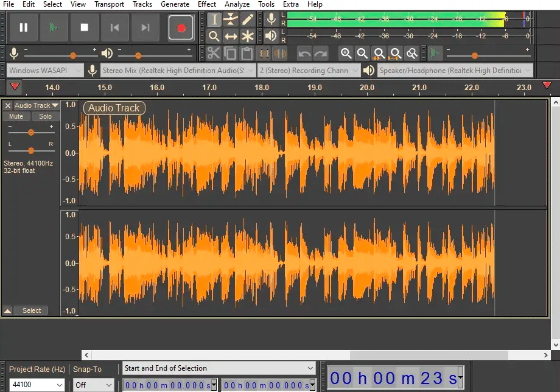Expand the Project Rate 44100 dropdown
The width and height of the screenshot is (560, 392).
37,385
